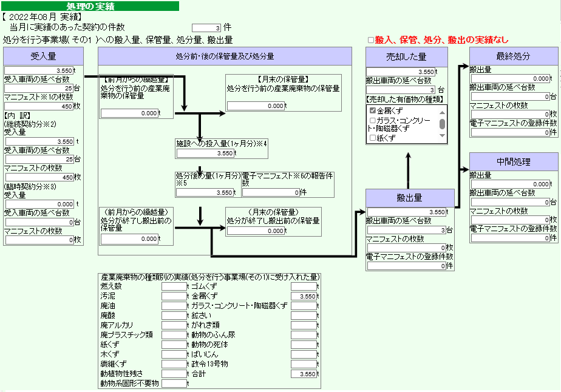Click 最終処分 搬出車両の延べ台数 input field
Screen dimensions: 561x392
(511, 96)
